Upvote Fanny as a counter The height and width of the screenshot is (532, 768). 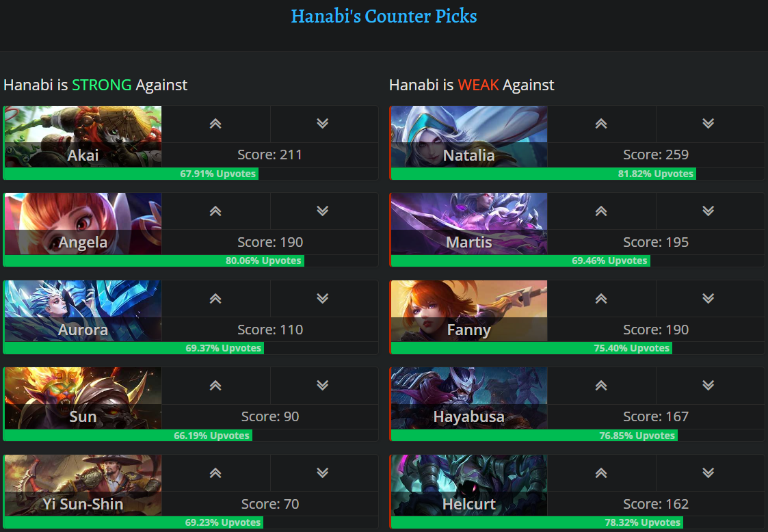click(x=601, y=299)
